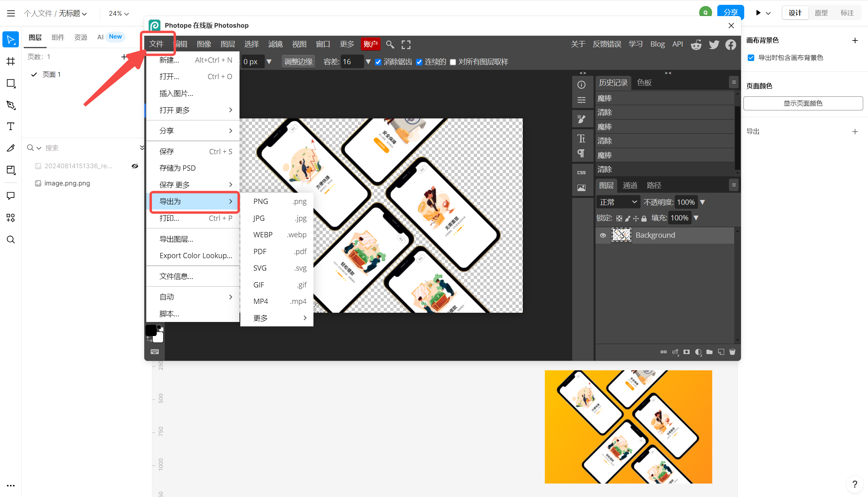Open Photopea Twitter link icon

pyautogui.click(x=714, y=45)
